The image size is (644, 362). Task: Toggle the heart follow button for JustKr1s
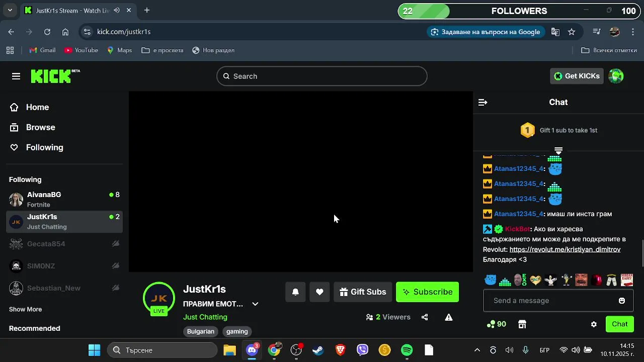319,292
